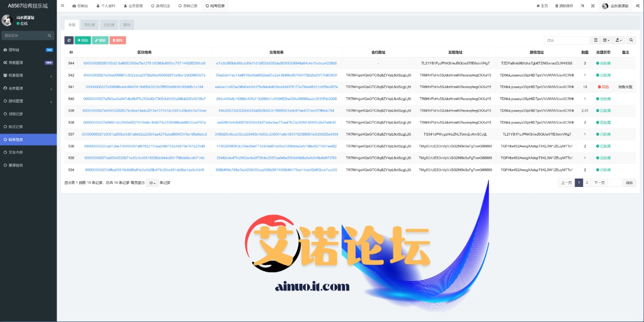This screenshot has width=644, height=322.
Task: Select 哈希信息 in the sidebar
Action: pos(28,139)
